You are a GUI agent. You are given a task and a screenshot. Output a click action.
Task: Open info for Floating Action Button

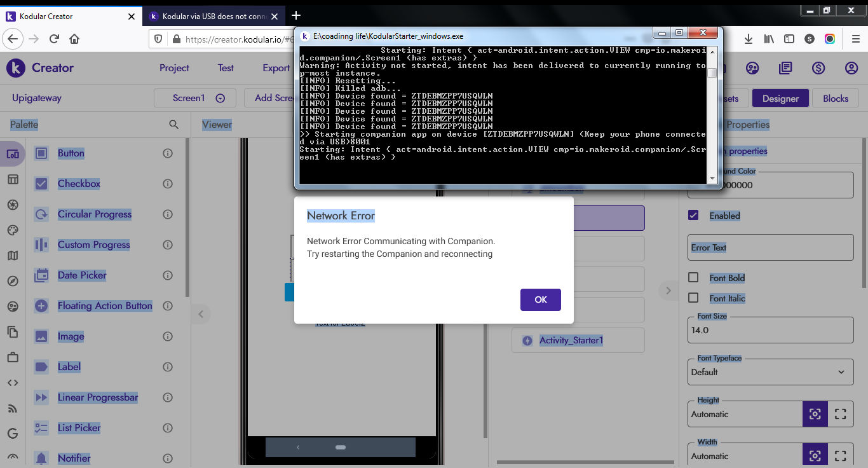pyautogui.click(x=168, y=306)
